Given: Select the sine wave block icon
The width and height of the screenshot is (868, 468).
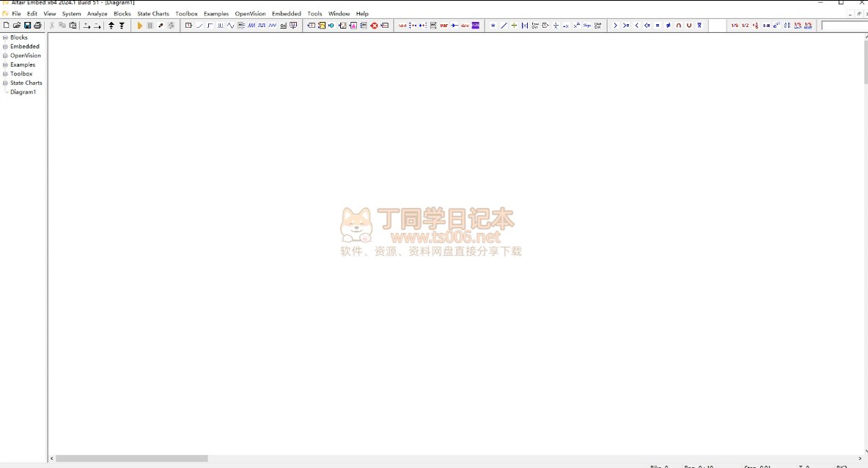Looking at the screenshot, I should pos(231,26).
